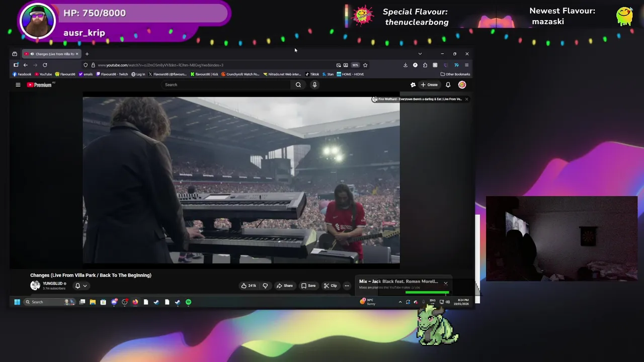Open the Flavours98 bookmark

pos(65,74)
